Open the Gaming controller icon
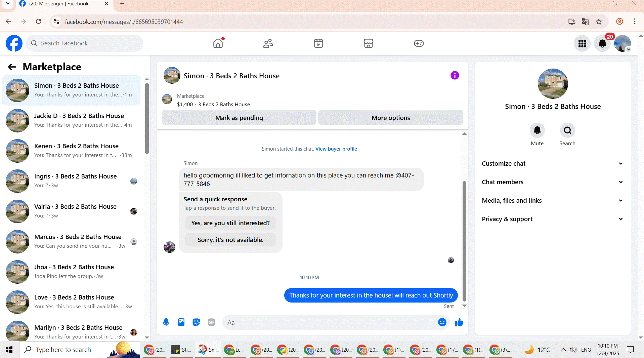 tap(419, 43)
